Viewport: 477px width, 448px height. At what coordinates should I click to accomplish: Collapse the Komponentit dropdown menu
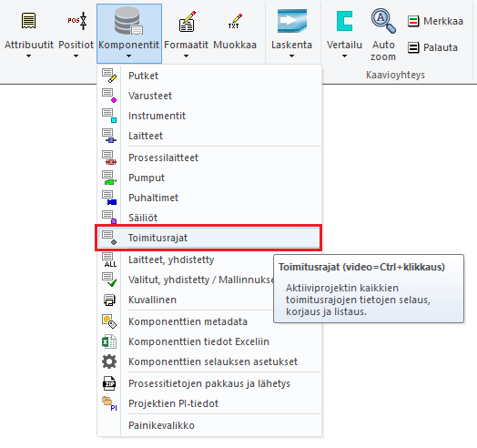pyautogui.click(x=129, y=34)
